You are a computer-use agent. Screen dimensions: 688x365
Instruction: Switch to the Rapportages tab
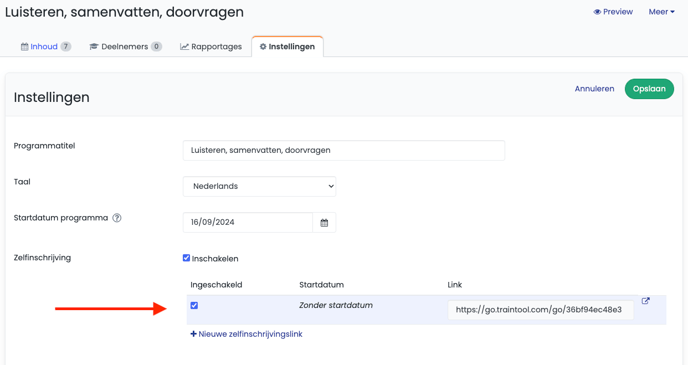(x=211, y=47)
